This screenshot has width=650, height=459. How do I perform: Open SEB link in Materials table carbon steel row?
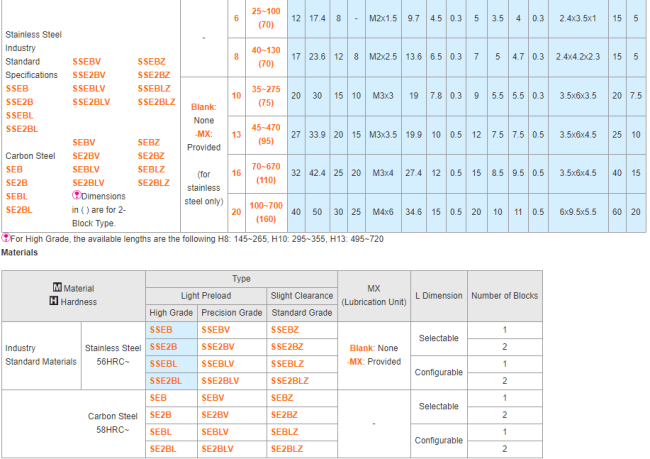point(156,398)
